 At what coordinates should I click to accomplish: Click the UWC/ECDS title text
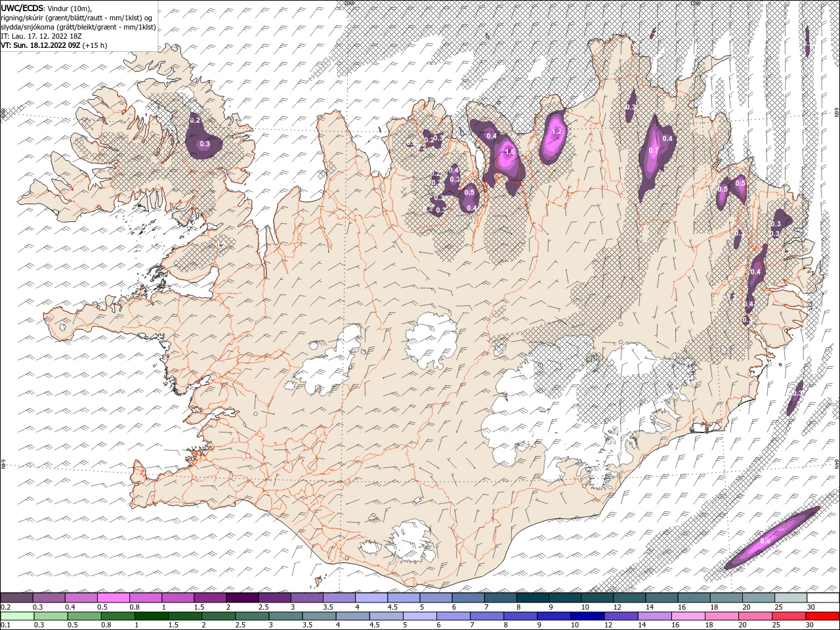tap(22, 7)
